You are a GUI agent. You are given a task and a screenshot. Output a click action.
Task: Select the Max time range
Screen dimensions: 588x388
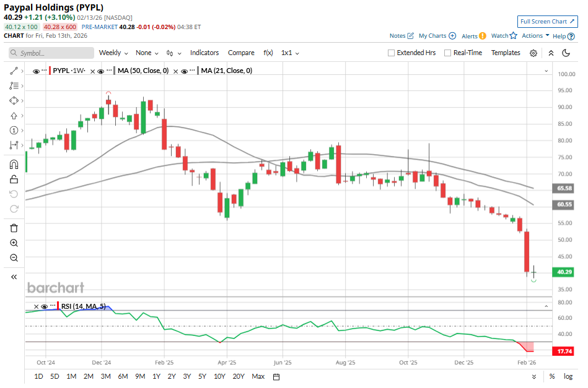258,377
